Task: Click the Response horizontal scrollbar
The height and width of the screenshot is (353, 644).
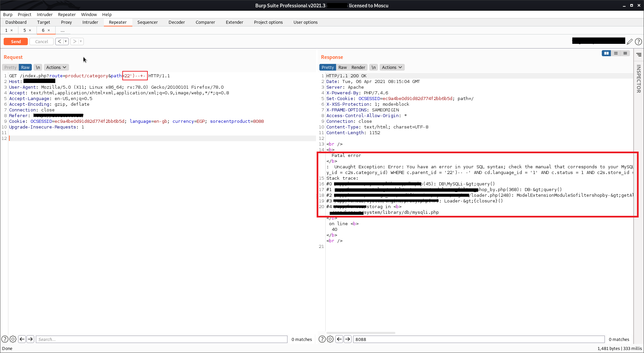Action: 361,333
